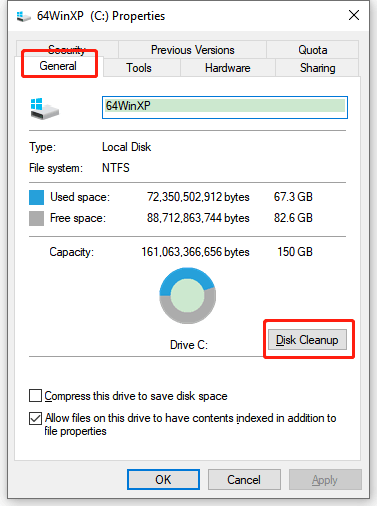Click the '88,712,863,744 bytes' free value
Screen dimensions: 377x506
198,218
